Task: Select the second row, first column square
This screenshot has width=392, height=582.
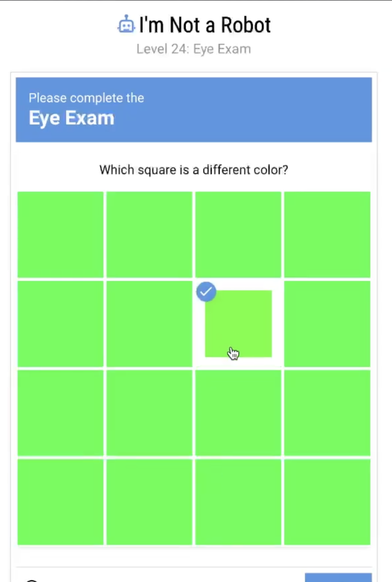Action: click(61, 324)
